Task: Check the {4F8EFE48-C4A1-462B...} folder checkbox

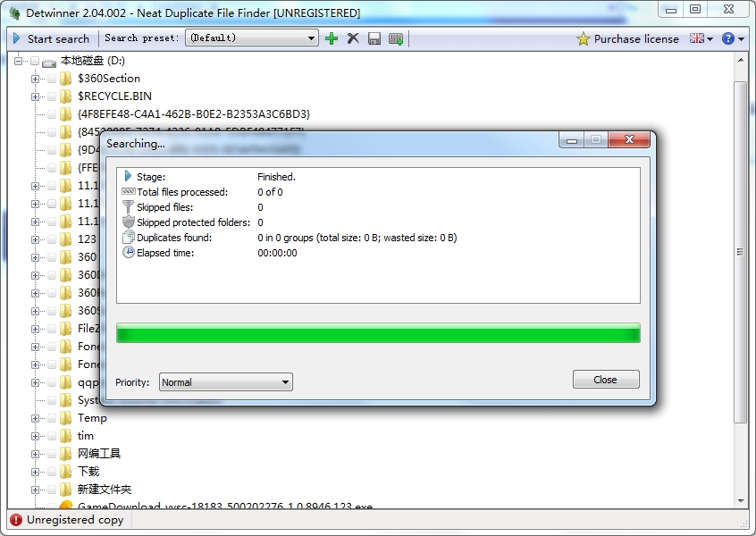Action: tap(52, 114)
